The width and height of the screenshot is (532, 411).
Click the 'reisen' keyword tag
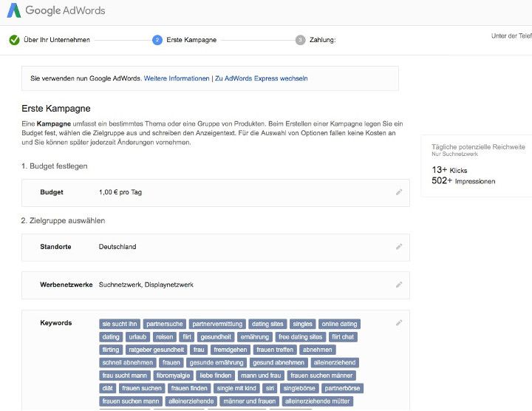coord(165,337)
